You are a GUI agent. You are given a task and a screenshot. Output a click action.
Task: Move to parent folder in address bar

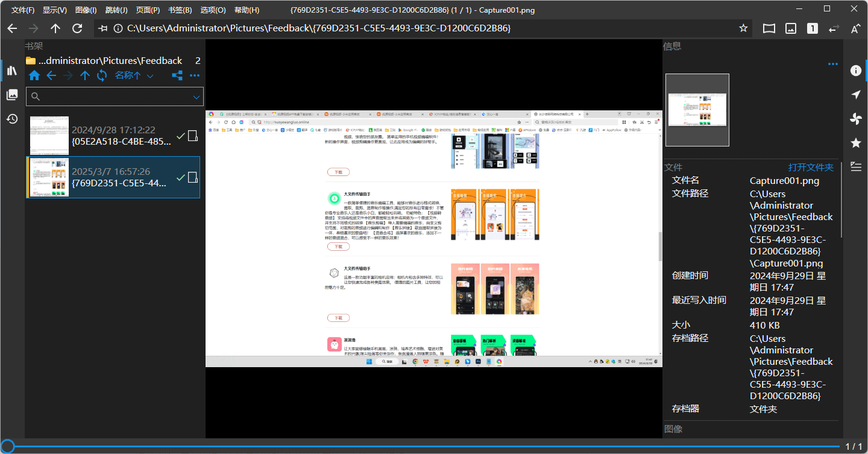coord(55,28)
